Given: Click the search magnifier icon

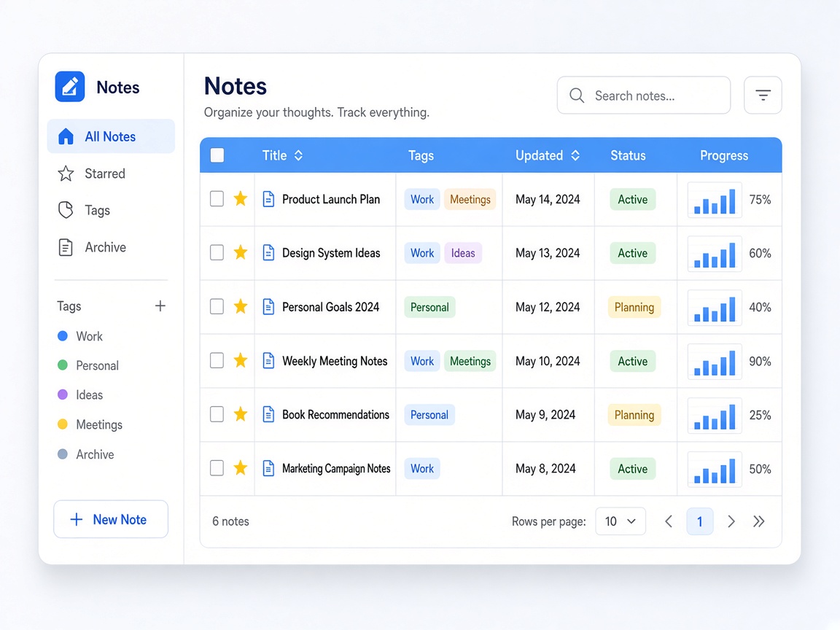Looking at the screenshot, I should (577, 96).
